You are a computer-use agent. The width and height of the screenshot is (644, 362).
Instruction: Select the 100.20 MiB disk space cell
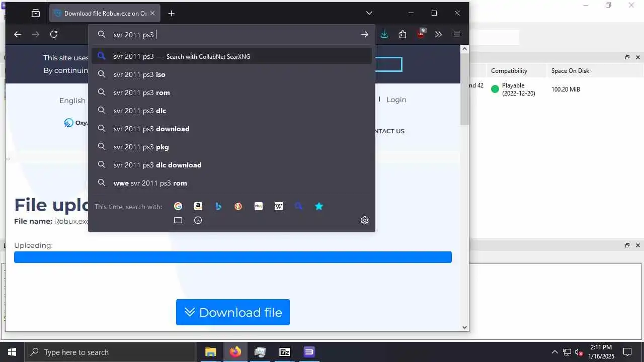pyautogui.click(x=566, y=89)
